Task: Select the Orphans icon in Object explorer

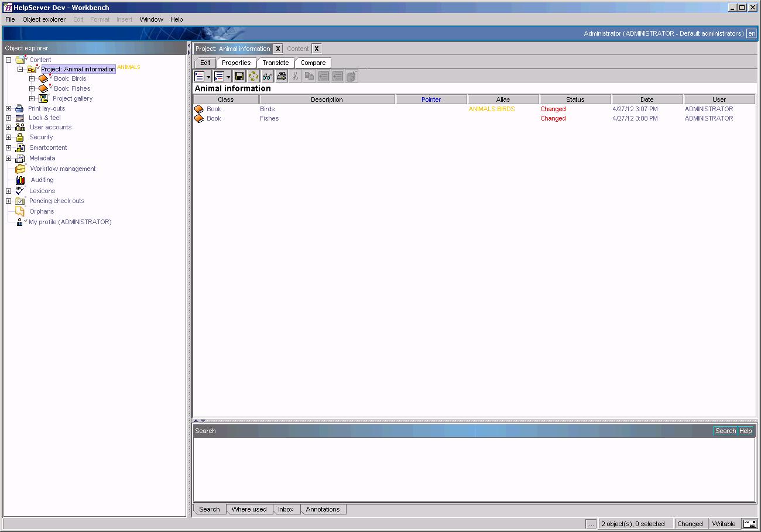Action: tap(19, 211)
